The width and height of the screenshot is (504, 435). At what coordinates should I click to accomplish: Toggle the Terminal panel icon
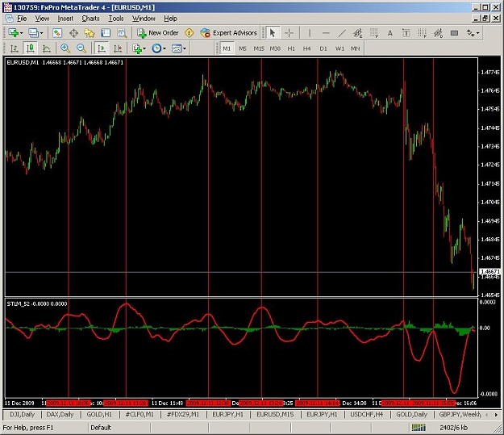106,33
